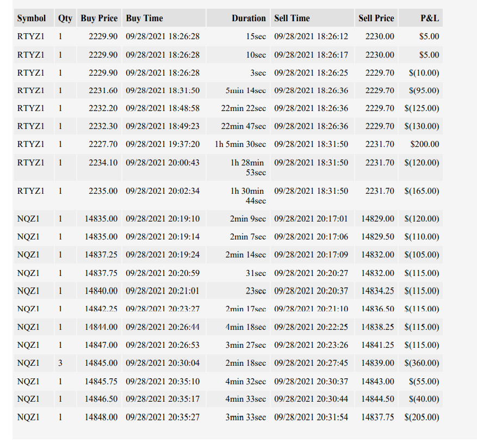Select the NQZ1 row with quantity 3
Image resolution: width=477 pixels, height=448 pixels.
coord(228,363)
